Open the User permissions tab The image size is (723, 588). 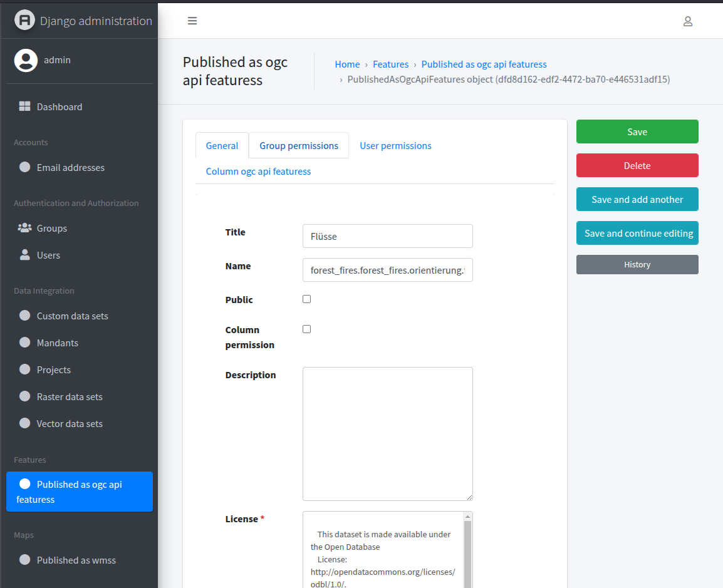point(395,145)
